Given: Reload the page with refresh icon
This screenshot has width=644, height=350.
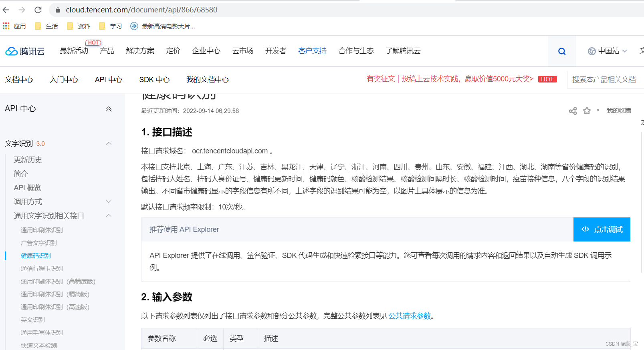Looking at the screenshot, I should tap(38, 10).
